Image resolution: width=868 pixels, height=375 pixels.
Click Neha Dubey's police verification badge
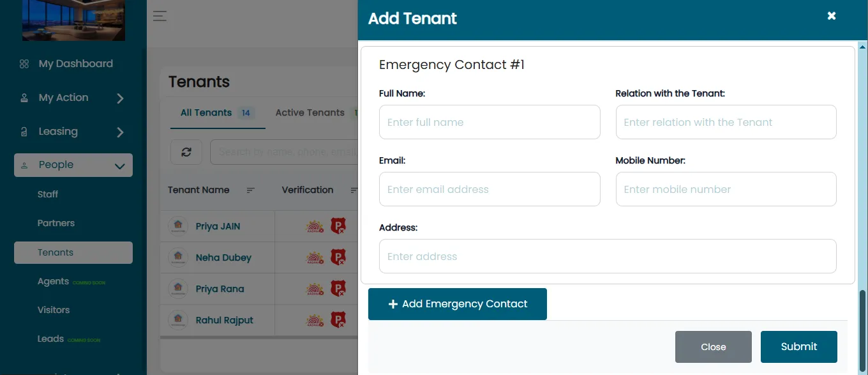[338, 257]
